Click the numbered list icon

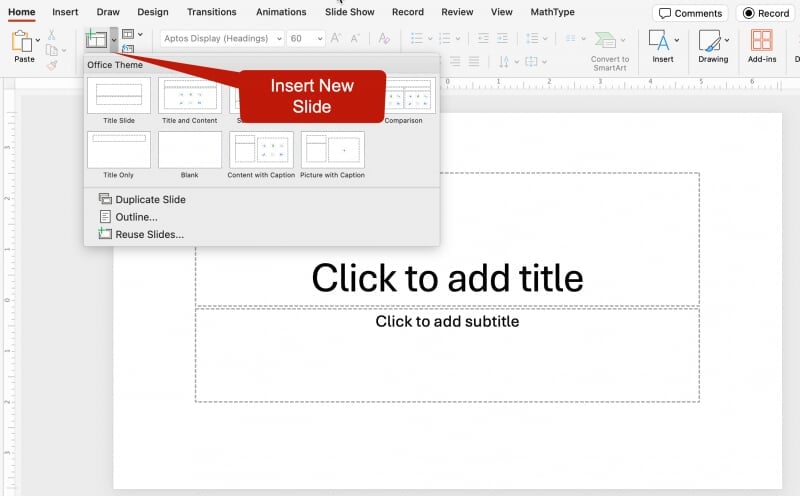[445, 38]
